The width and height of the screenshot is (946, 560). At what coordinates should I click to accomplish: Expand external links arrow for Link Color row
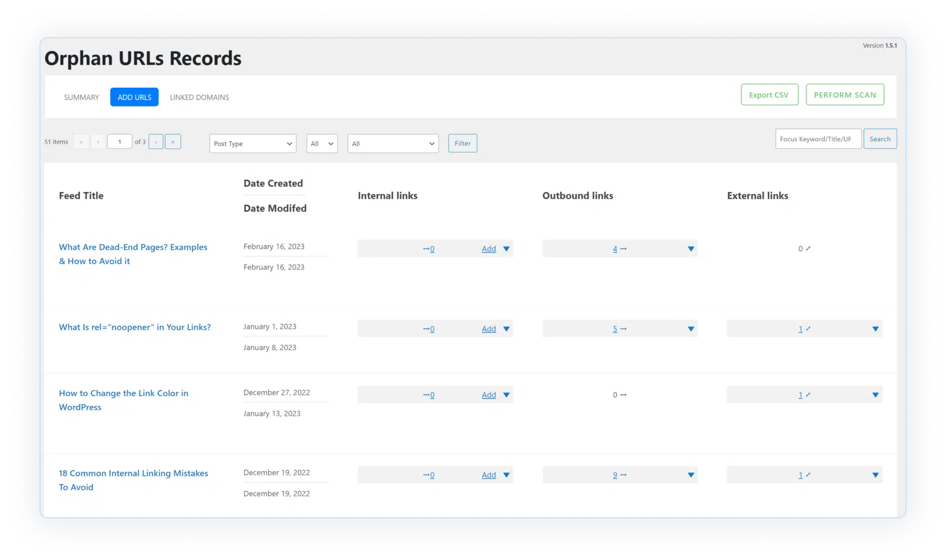pyautogui.click(x=875, y=395)
